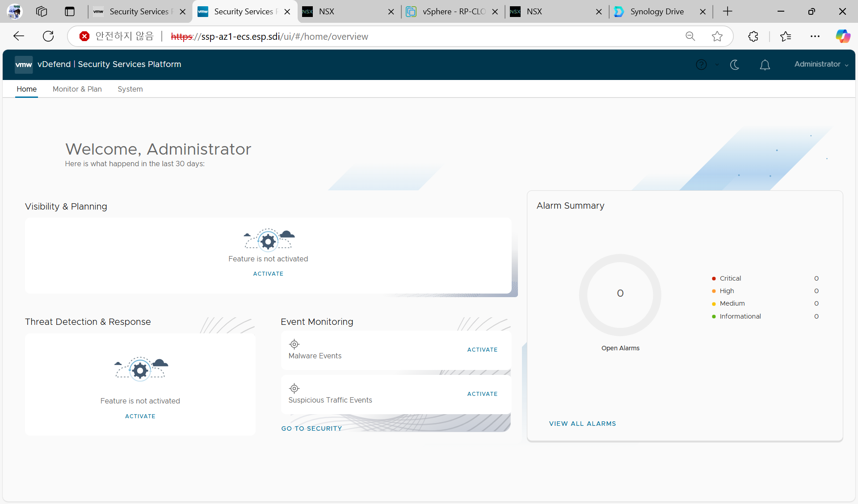Open notifications bell icon
Image resolution: width=858 pixels, height=504 pixels.
click(765, 65)
